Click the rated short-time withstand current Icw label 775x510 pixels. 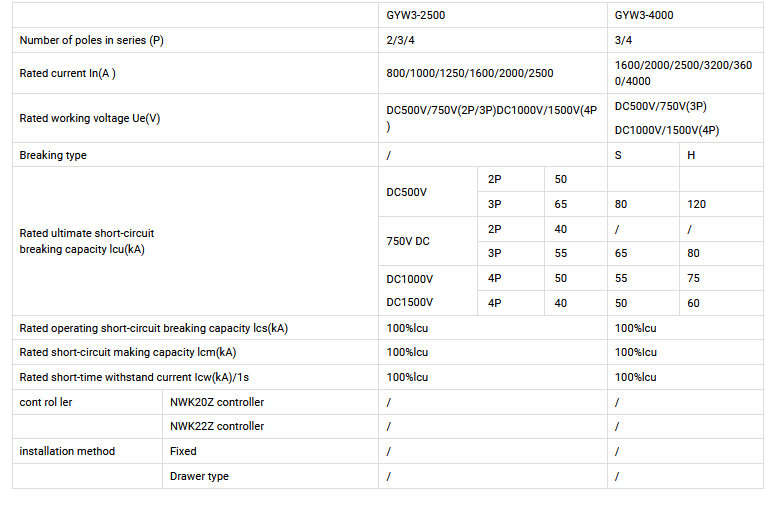point(134,377)
